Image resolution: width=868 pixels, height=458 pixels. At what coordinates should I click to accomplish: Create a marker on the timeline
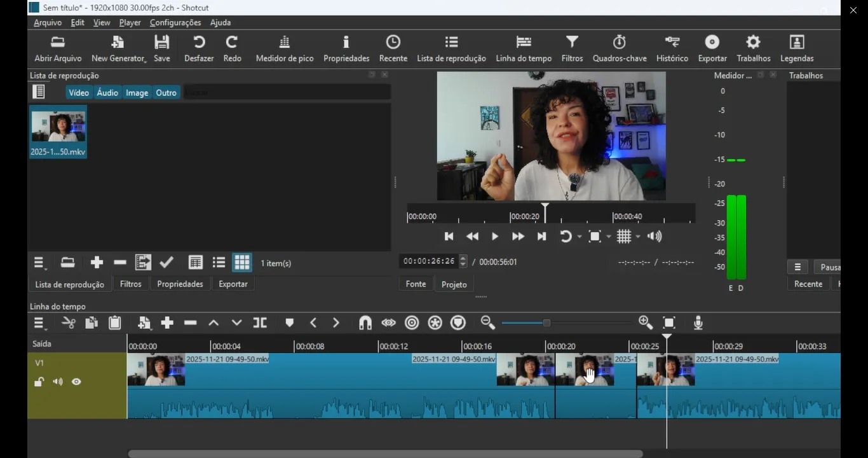pos(289,323)
